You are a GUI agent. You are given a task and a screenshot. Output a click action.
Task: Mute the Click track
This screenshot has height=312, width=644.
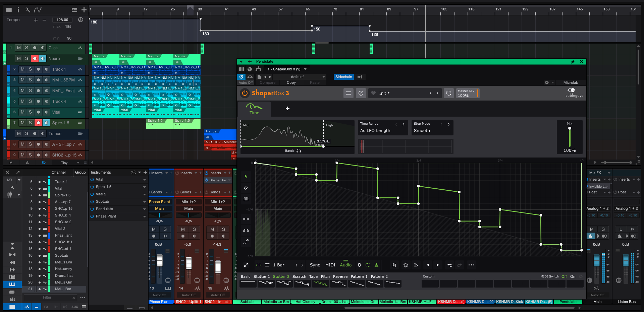[x=19, y=48]
